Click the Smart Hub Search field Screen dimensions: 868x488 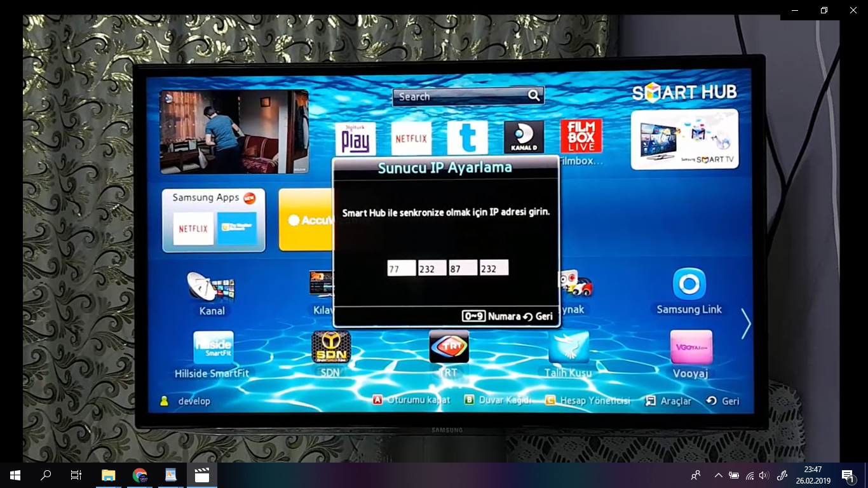[468, 96]
